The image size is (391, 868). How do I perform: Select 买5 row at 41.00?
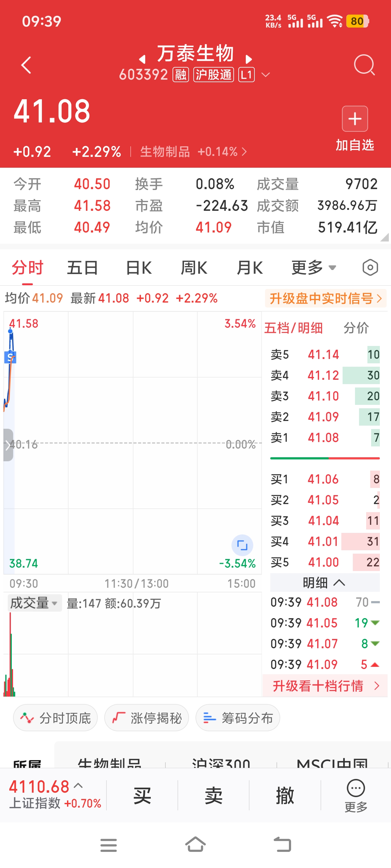[x=325, y=562]
